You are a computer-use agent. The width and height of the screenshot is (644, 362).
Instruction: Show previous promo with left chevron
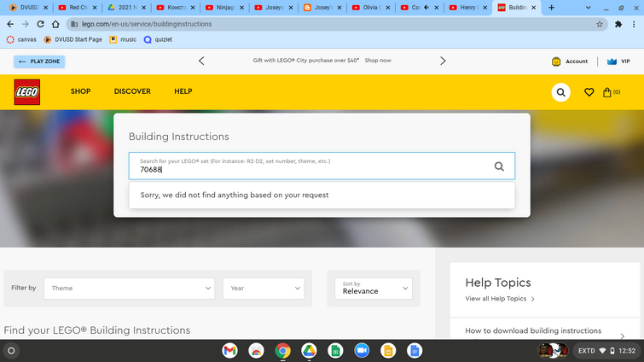[201, 61]
